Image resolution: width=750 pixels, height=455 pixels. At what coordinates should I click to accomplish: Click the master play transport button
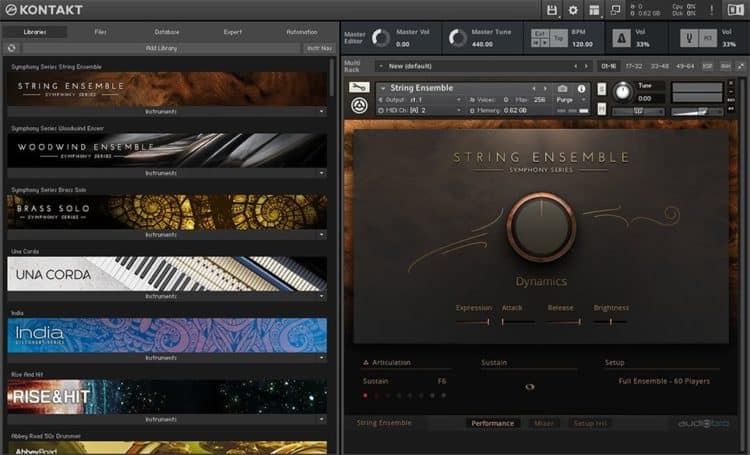coord(544,43)
